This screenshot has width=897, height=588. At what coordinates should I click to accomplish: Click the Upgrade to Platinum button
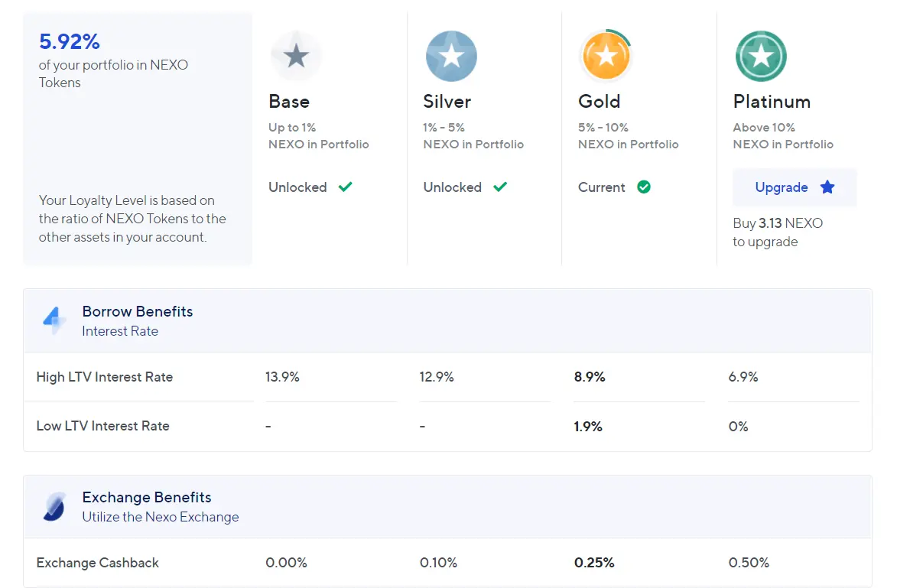pyautogui.click(x=795, y=187)
